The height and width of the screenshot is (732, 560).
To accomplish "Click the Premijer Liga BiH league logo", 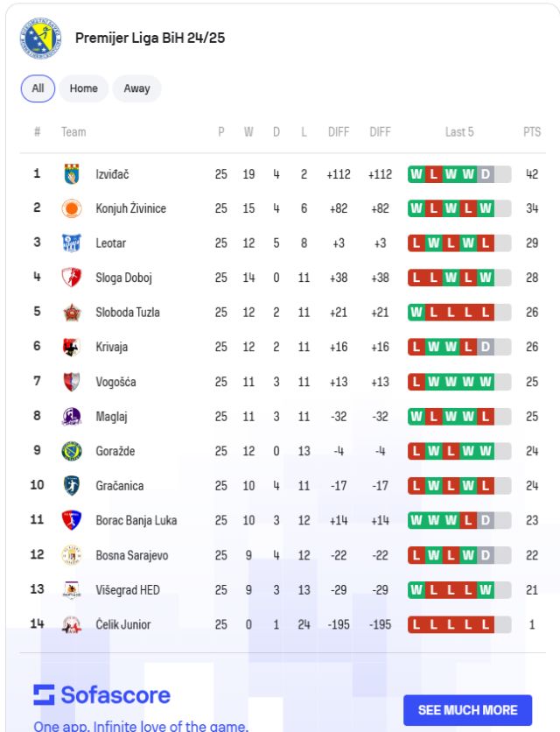I will click(41, 39).
